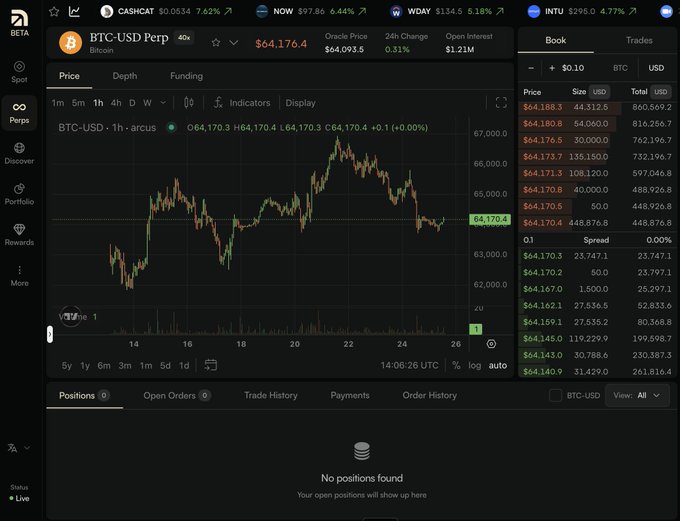
Task: Open the Trade History tab
Action: click(271, 395)
